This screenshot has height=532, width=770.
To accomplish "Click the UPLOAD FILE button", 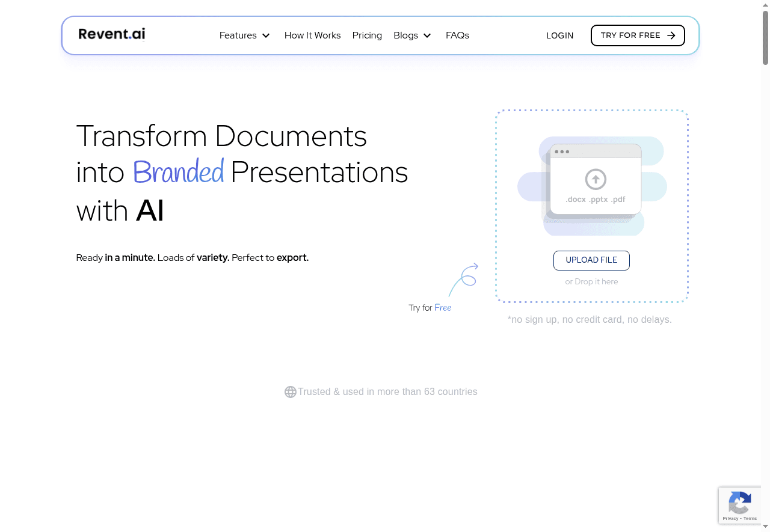I will click(x=591, y=260).
